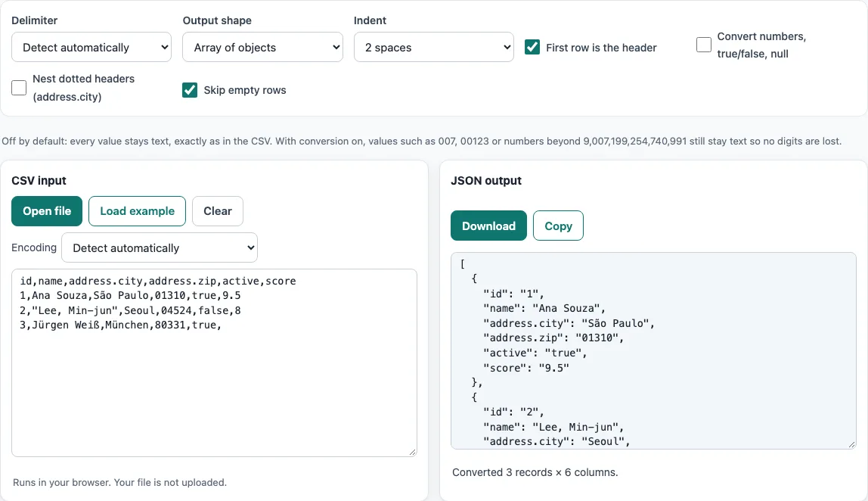Click 'Runs in your browser' note
This screenshot has width=868, height=501.
click(x=119, y=482)
